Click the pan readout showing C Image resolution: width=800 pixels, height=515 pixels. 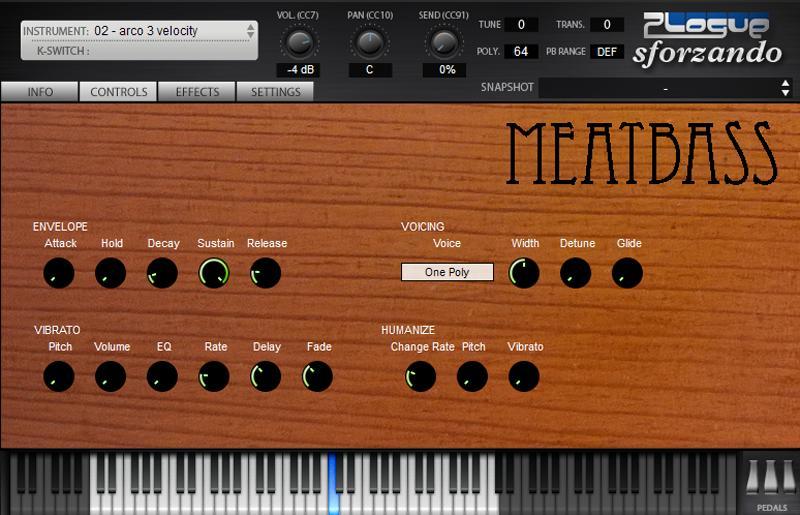[370, 70]
